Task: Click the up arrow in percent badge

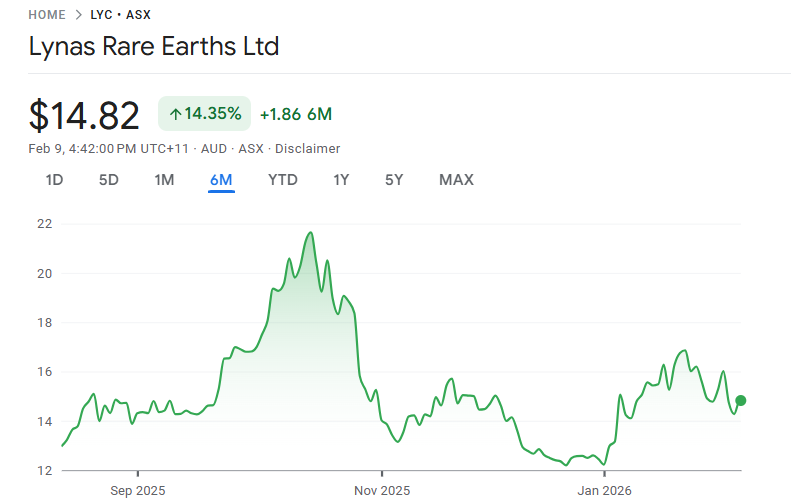Action: click(175, 114)
